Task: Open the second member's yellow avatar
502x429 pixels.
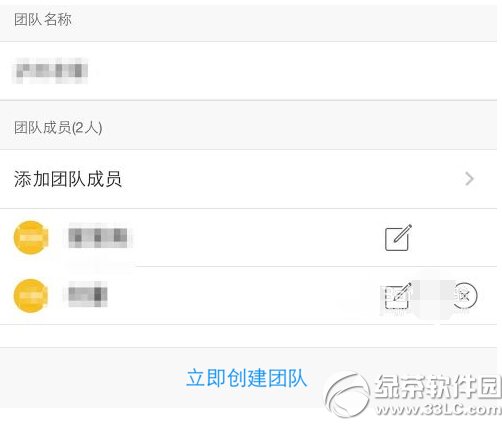Action: [x=31, y=296]
